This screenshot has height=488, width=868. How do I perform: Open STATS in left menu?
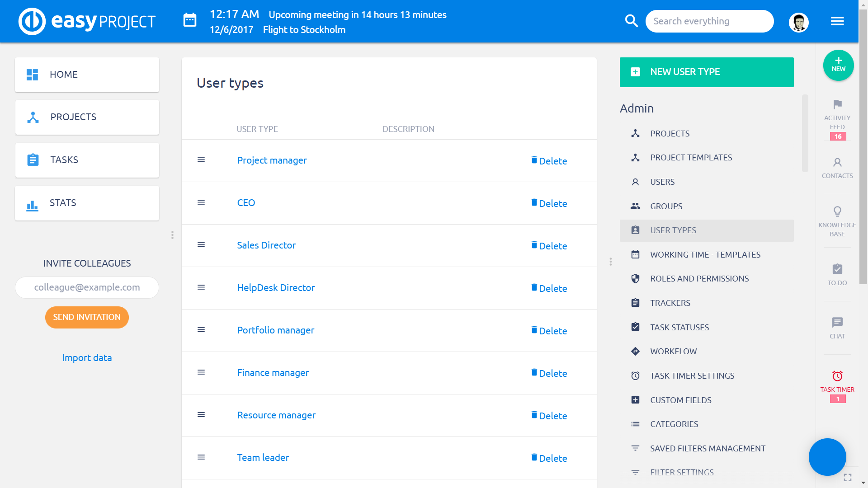pos(87,203)
